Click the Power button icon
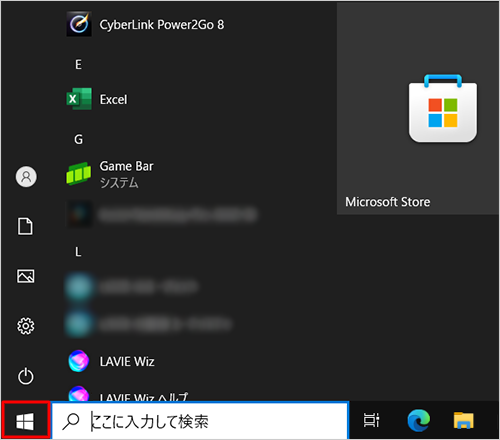 [x=26, y=376]
